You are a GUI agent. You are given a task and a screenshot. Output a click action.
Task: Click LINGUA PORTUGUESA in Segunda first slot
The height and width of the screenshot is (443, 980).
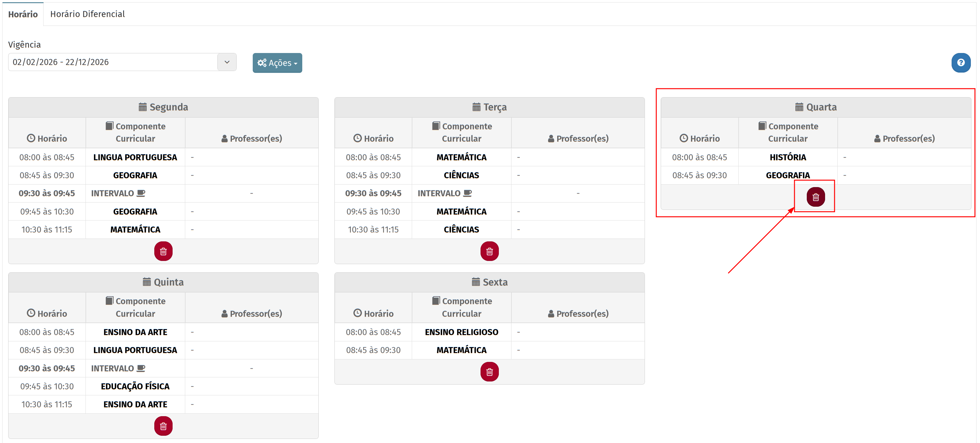pyautogui.click(x=135, y=157)
